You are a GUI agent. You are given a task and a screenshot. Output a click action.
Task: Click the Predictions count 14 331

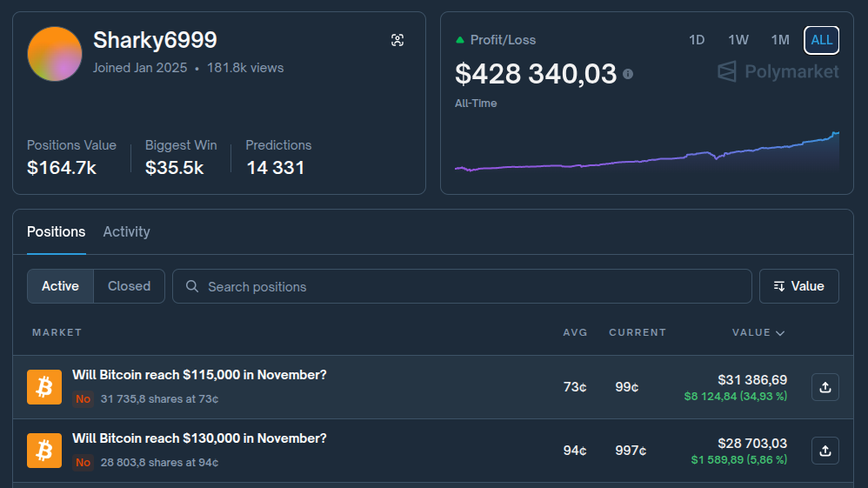click(x=275, y=168)
